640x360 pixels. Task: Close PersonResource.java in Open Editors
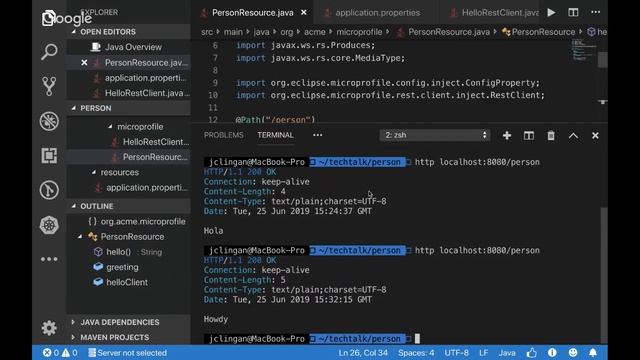coord(84,62)
